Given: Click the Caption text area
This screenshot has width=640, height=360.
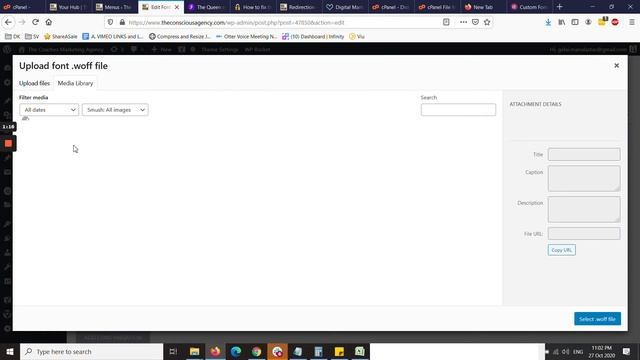Looking at the screenshot, I should tap(584, 178).
